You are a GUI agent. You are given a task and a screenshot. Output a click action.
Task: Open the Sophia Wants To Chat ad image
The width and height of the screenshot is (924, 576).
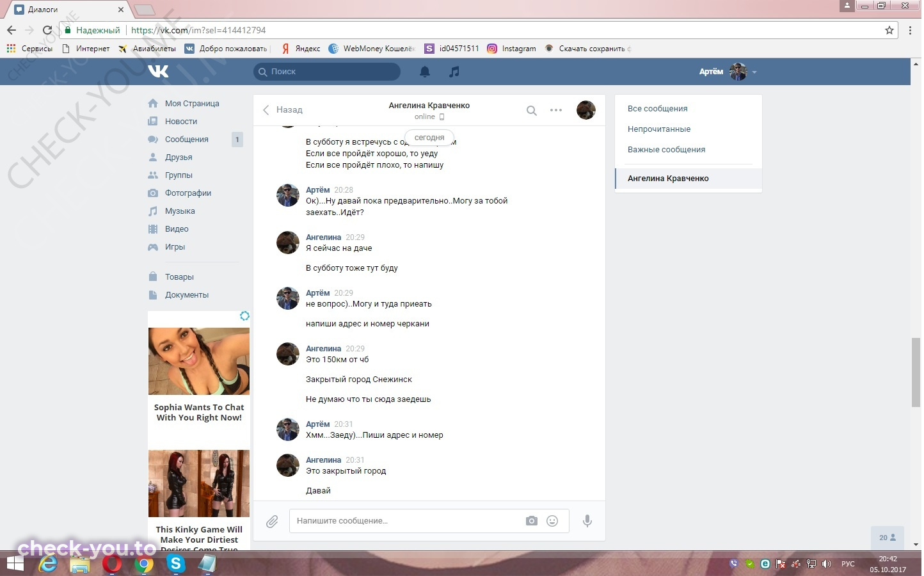click(x=199, y=362)
